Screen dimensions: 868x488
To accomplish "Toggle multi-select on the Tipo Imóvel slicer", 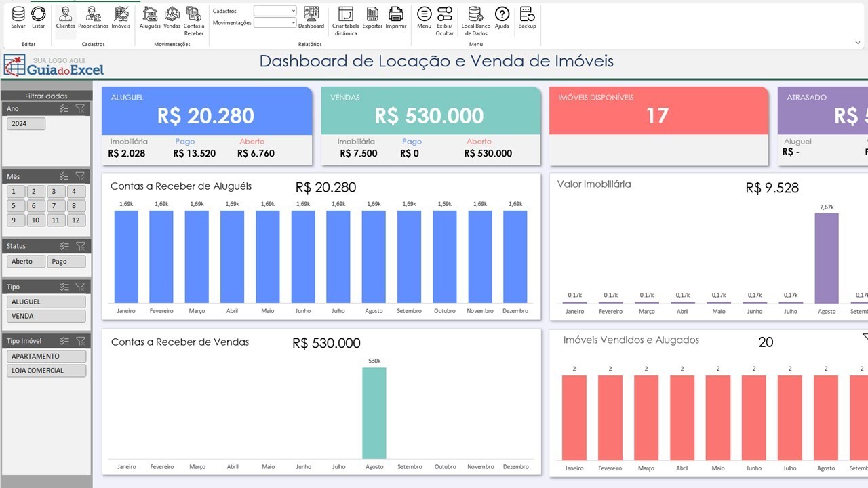I will pyautogui.click(x=64, y=341).
